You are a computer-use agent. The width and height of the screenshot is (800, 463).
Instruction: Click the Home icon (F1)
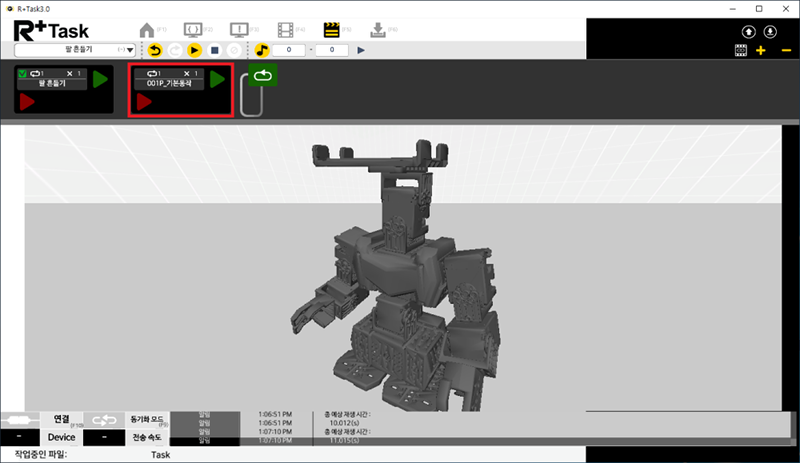point(147,30)
